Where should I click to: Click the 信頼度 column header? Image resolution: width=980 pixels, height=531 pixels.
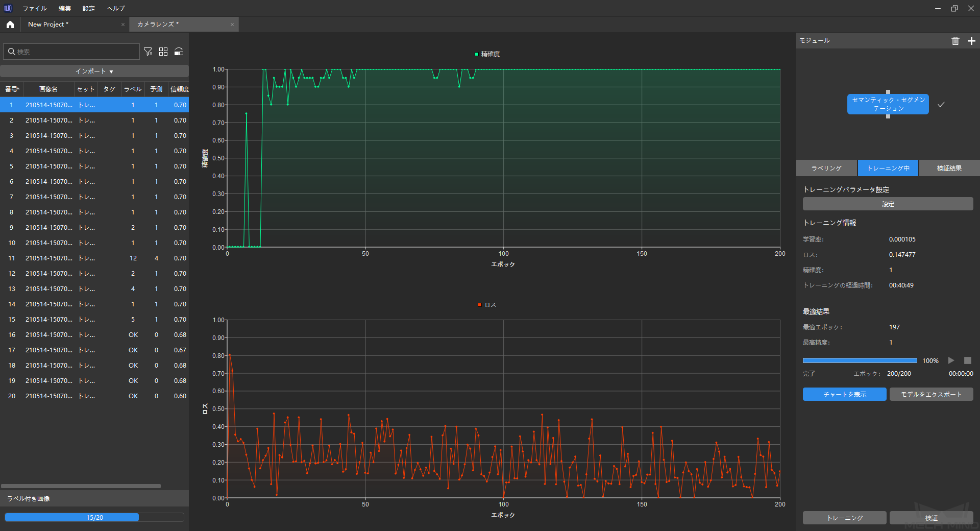(179, 89)
